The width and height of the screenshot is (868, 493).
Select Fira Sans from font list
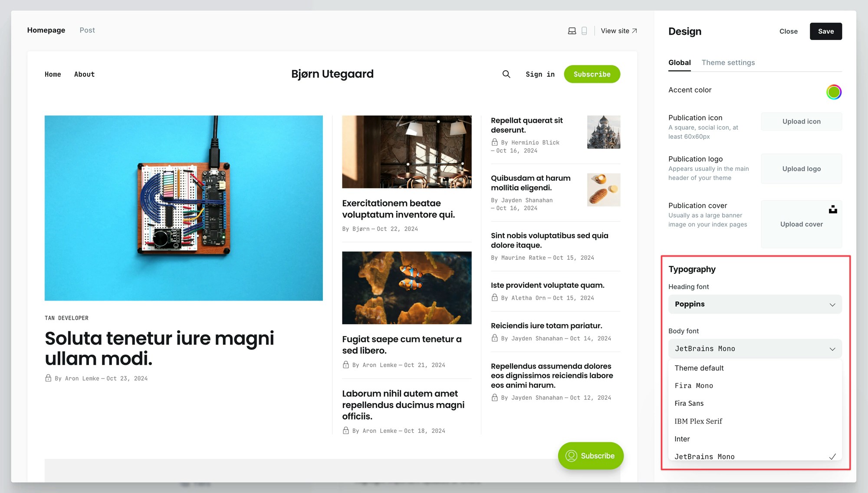tap(689, 403)
